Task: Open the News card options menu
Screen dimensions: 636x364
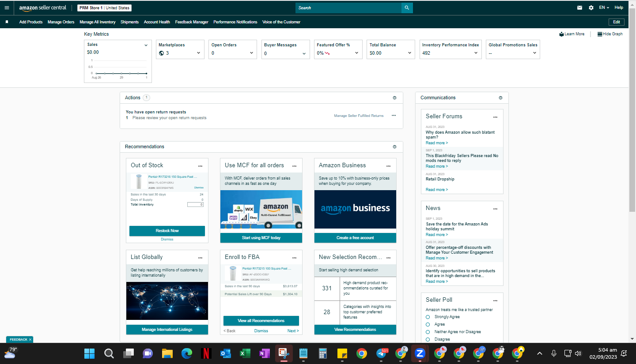Action: [495, 209]
